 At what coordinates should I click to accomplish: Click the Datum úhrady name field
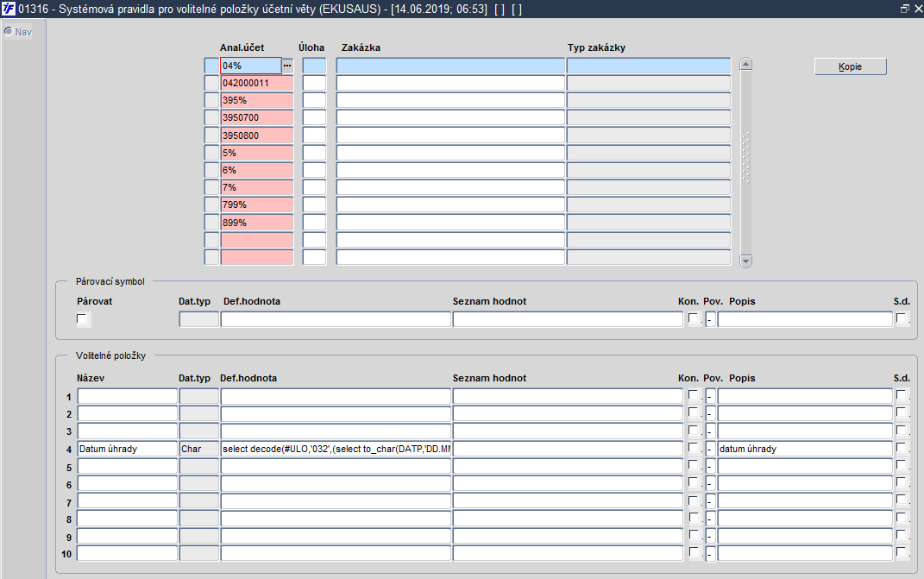pyautogui.click(x=128, y=449)
